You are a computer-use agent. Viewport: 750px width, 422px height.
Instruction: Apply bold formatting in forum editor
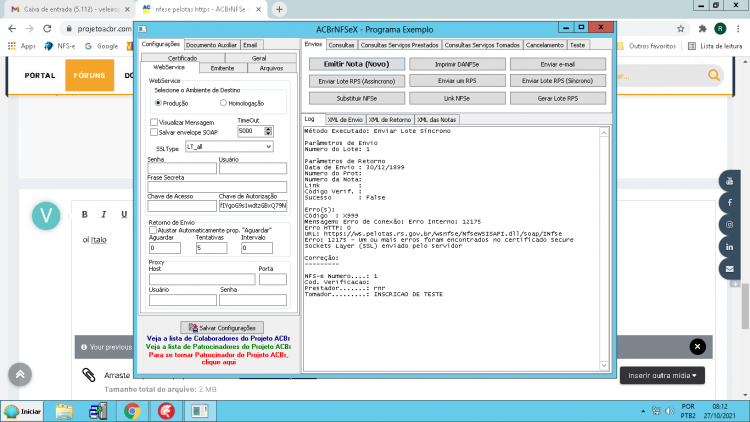85,214
